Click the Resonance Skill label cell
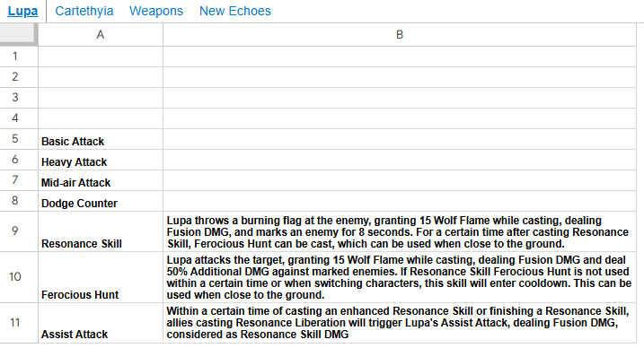Screen dimensions: 644x348 (101, 231)
